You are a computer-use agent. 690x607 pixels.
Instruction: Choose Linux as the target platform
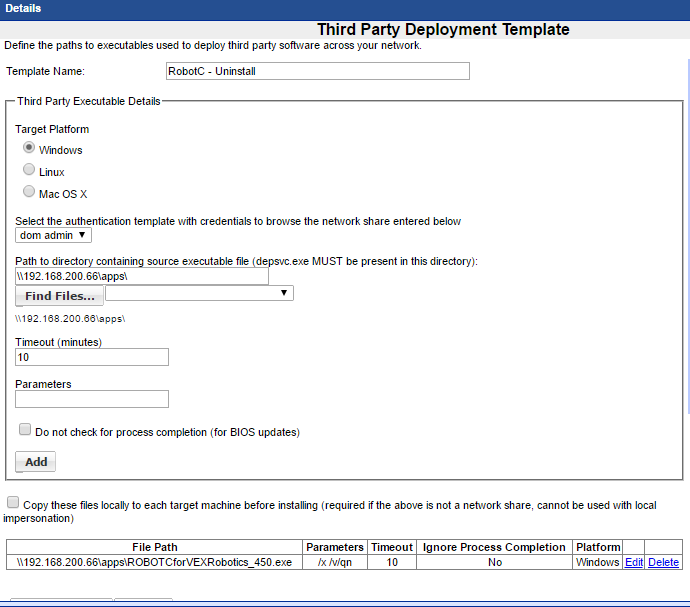(29, 170)
